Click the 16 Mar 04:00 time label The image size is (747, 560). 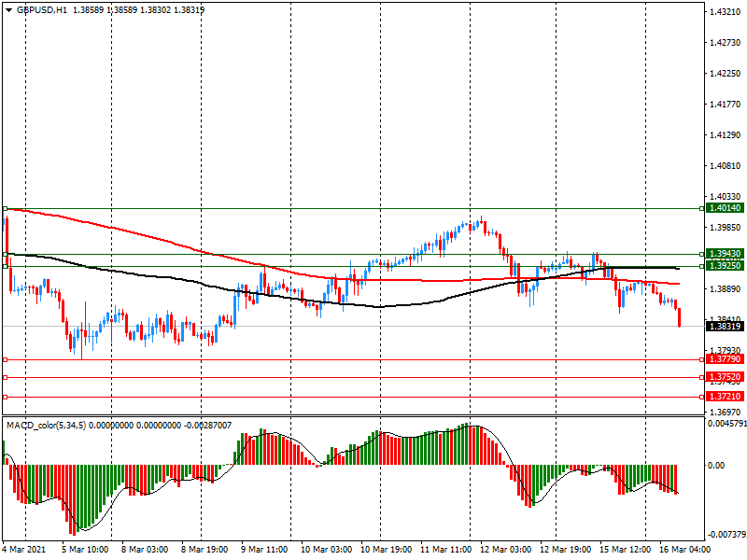coord(685,550)
